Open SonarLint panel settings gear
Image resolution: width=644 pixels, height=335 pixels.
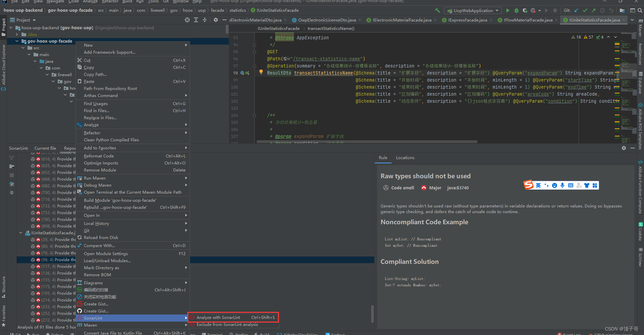(624, 148)
